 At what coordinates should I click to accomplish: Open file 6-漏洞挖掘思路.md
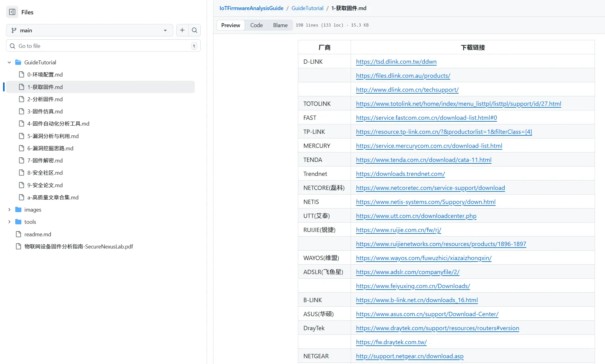tap(50, 148)
